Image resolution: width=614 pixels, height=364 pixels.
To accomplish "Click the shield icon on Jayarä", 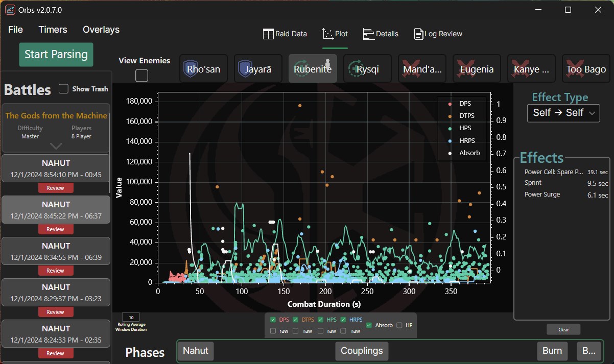I will click(x=245, y=69).
